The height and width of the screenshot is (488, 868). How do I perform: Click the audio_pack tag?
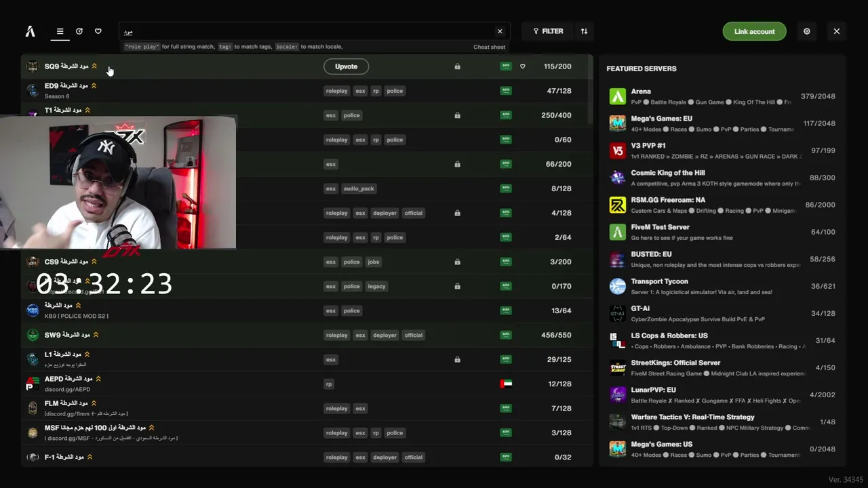pyautogui.click(x=359, y=188)
